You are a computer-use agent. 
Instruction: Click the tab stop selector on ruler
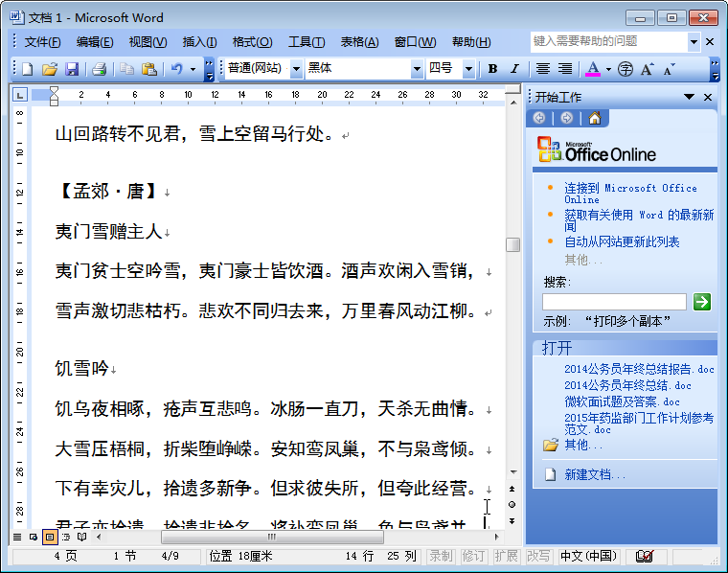coord(20,95)
